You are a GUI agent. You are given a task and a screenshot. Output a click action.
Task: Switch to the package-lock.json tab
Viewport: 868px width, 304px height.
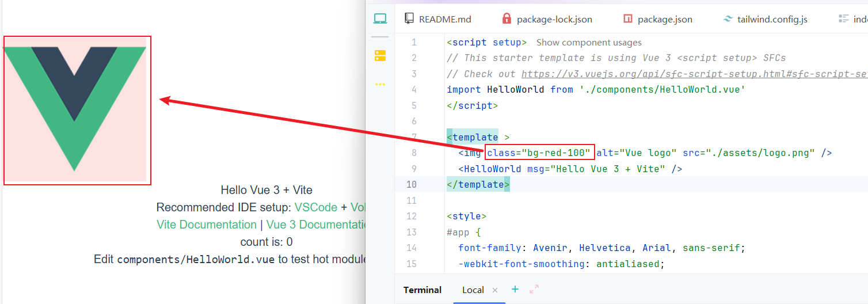547,19
